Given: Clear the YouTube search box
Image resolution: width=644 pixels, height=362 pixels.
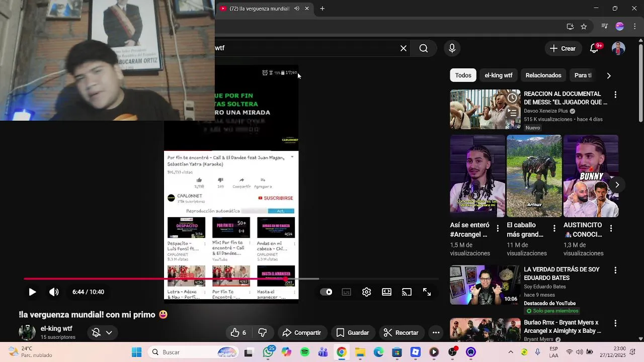Looking at the screenshot, I should pos(404,48).
